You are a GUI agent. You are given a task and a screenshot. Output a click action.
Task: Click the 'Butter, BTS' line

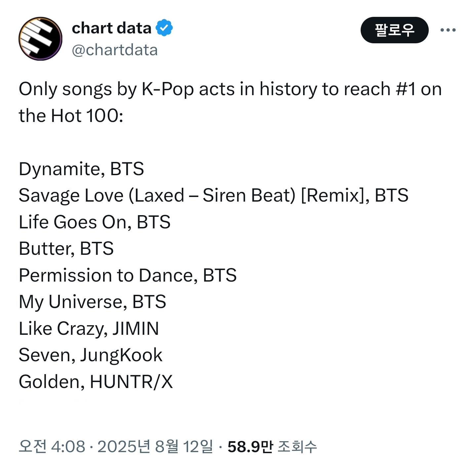pyautogui.click(x=66, y=249)
